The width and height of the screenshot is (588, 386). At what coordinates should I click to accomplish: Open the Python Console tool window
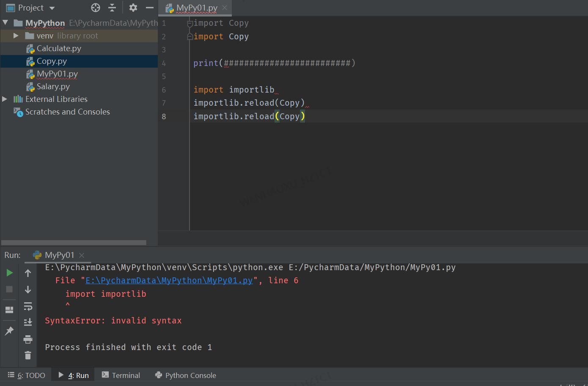pyautogui.click(x=186, y=375)
